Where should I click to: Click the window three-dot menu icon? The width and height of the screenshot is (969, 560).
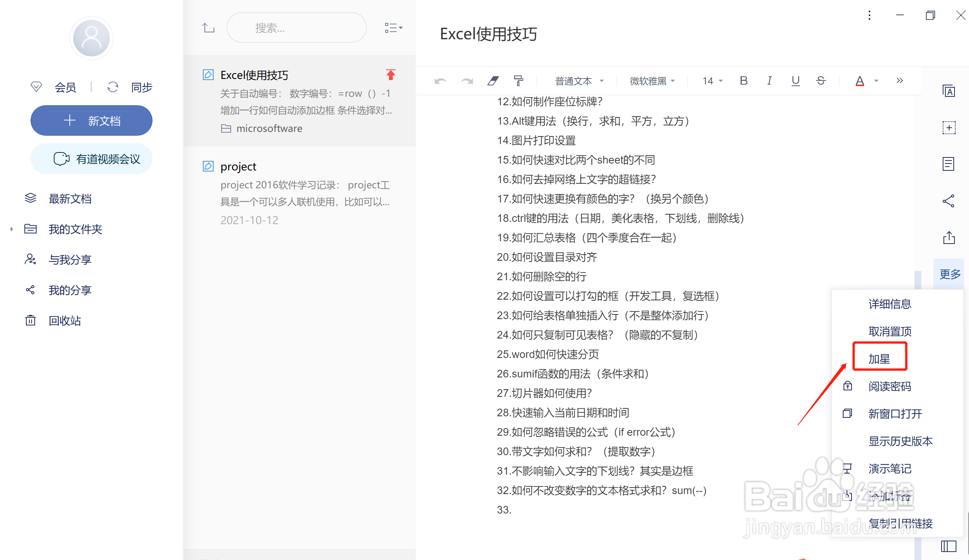(869, 15)
